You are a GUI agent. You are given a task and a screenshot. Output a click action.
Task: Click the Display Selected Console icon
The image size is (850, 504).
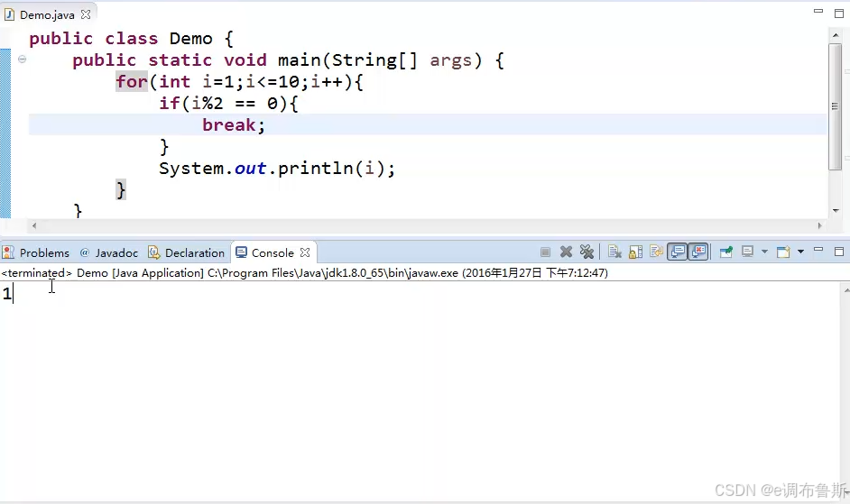tap(747, 252)
